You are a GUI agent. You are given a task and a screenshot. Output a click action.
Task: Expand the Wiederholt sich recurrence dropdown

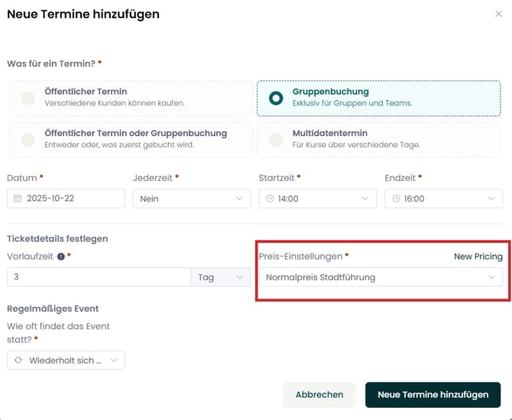66,360
